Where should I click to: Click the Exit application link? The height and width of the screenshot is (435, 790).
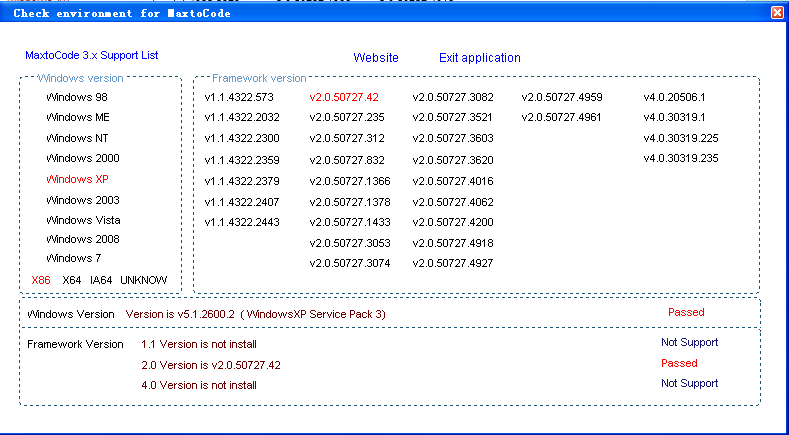(x=480, y=58)
